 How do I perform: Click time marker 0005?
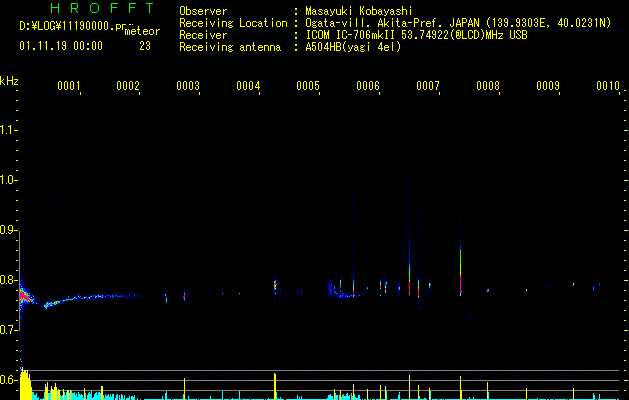tap(308, 86)
